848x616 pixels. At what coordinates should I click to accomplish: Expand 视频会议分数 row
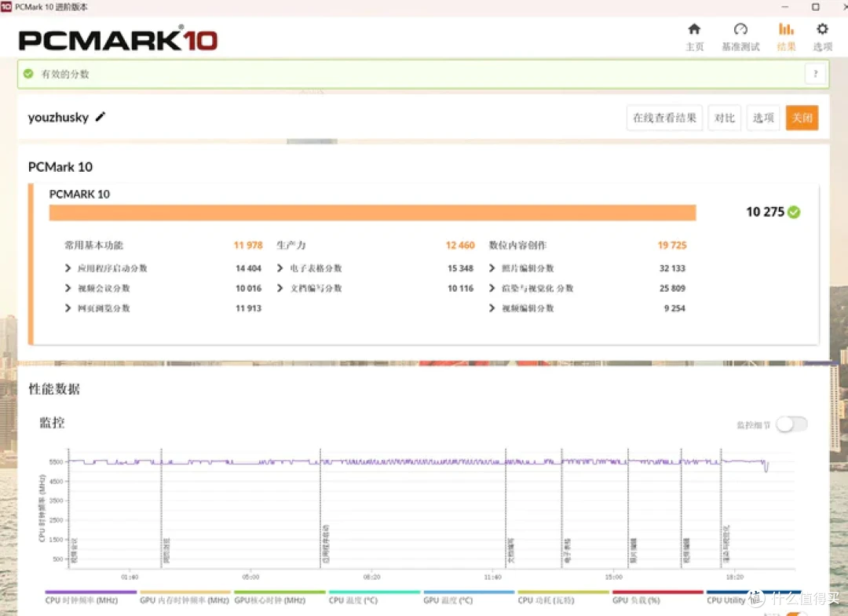[x=68, y=288]
